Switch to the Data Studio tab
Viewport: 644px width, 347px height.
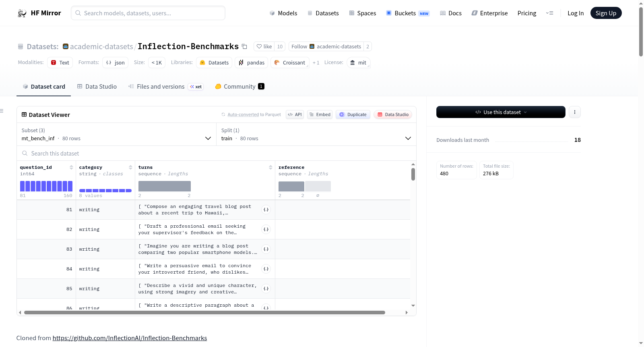tap(97, 87)
